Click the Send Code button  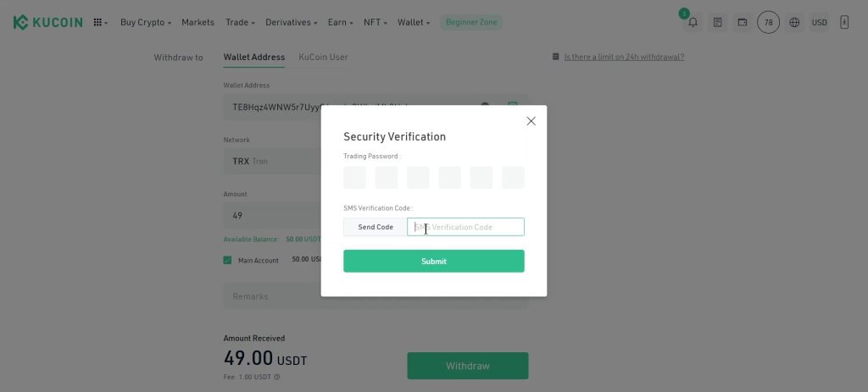tap(376, 227)
